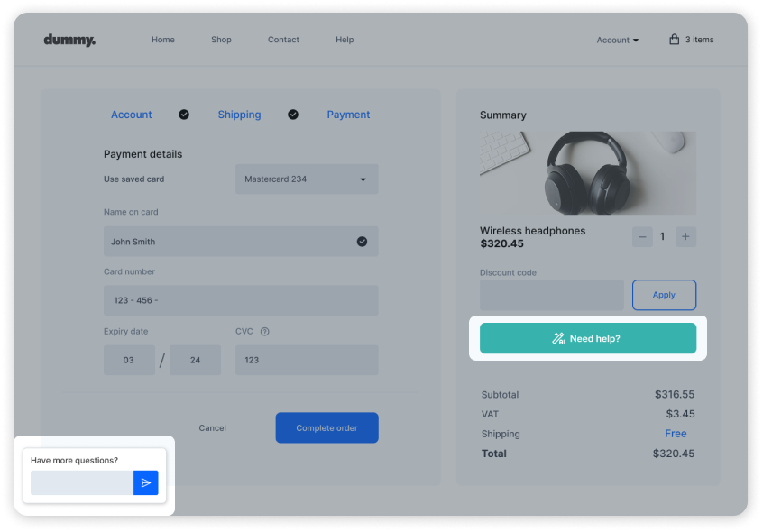
Task: Click the Subtotal value $316.55
Action: pyautogui.click(x=675, y=394)
